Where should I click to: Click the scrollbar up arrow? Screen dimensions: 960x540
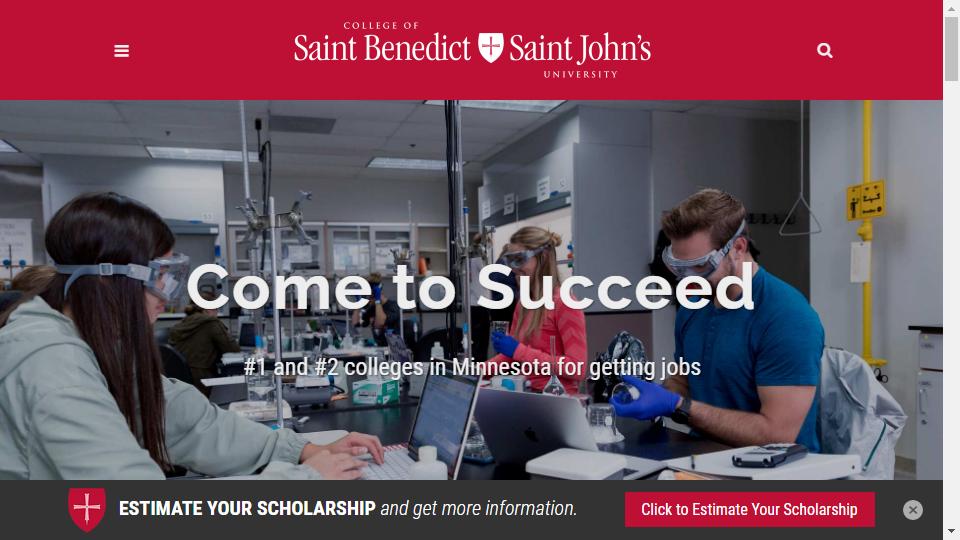pyautogui.click(x=951, y=8)
